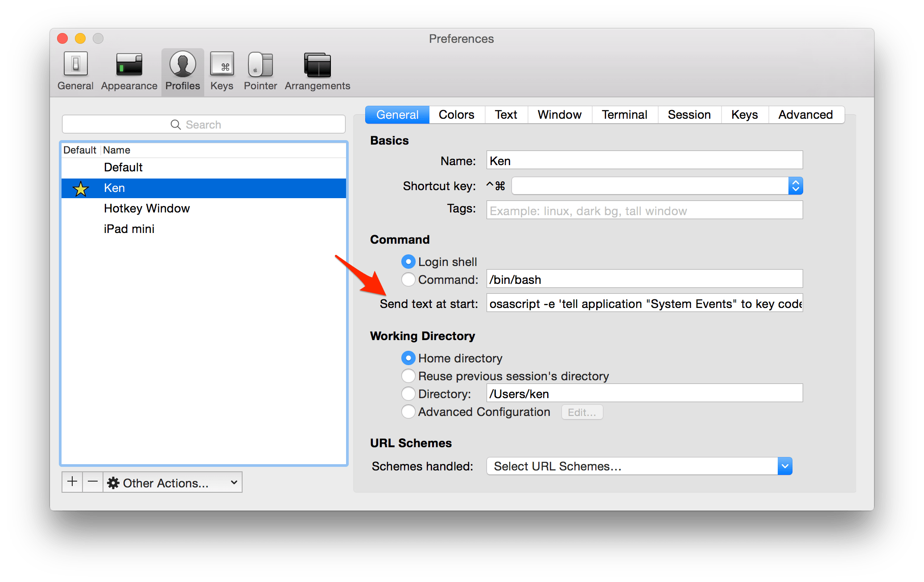Click the plus button to add profile
This screenshot has width=924, height=582.
72,482
